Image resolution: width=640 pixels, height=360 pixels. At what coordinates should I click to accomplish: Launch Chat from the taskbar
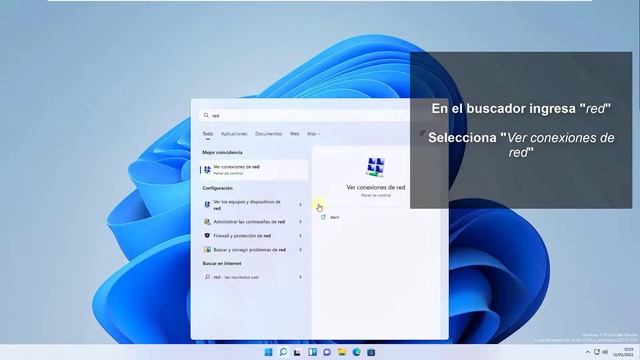click(x=327, y=352)
